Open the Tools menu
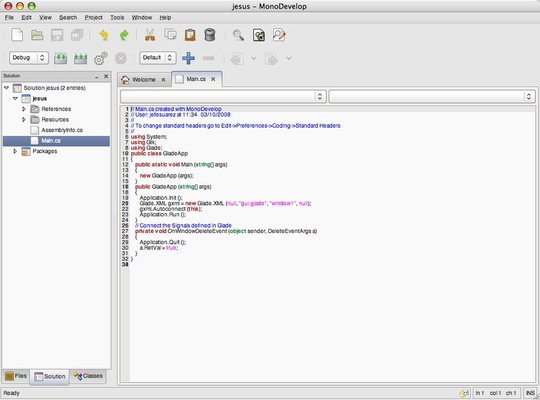Image resolution: width=540 pixels, height=400 pixels. click(117, 17)
